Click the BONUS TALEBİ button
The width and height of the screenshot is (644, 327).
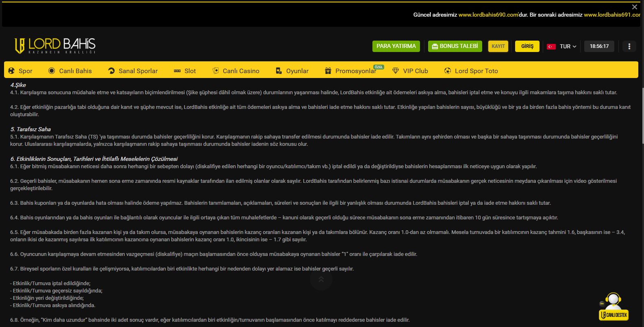coord(455,46)
